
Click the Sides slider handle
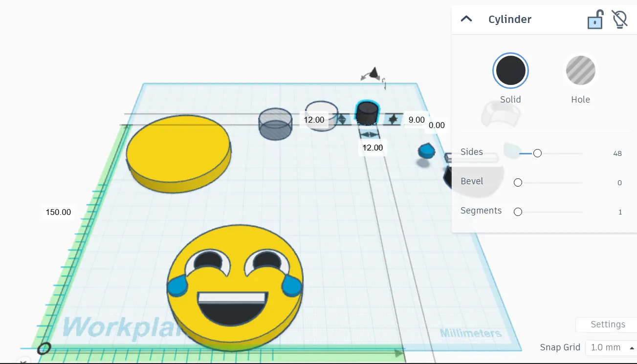point(537,153)
